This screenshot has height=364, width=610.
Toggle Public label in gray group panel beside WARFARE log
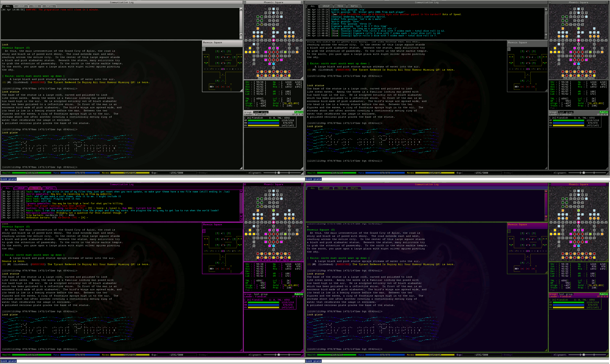(x=299, y=112)
